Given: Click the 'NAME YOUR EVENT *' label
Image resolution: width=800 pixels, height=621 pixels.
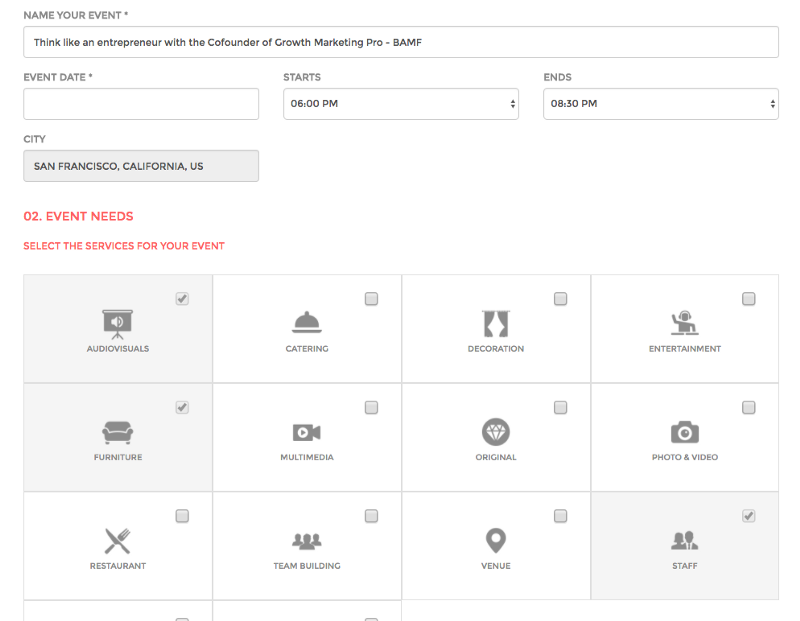Looking at the screenshot, I should pos(76,15).
